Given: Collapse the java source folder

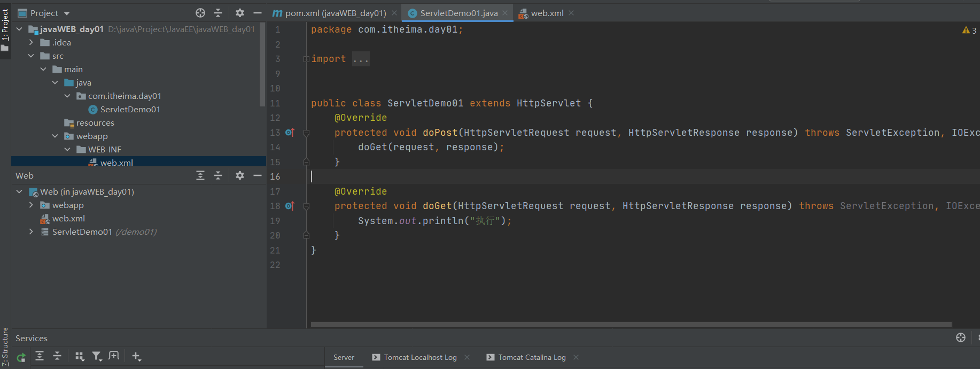Looking at the screenshot, I should [x=55, y=82].
